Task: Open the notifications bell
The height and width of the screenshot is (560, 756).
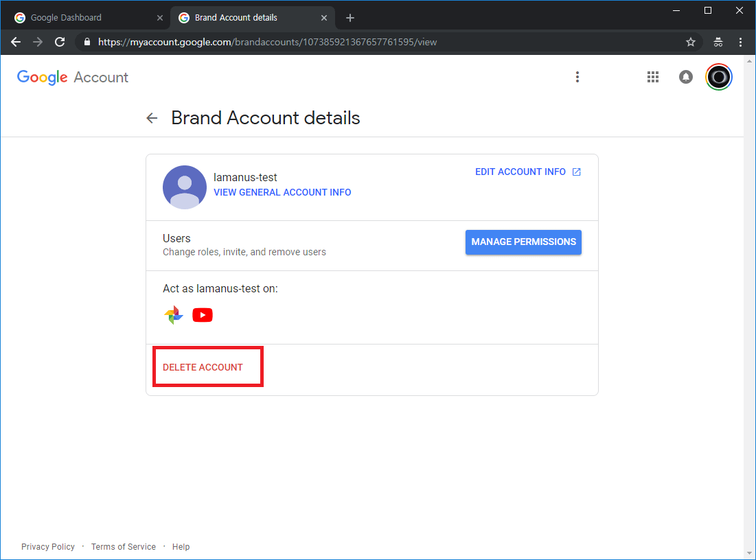Action: [685, 77]
